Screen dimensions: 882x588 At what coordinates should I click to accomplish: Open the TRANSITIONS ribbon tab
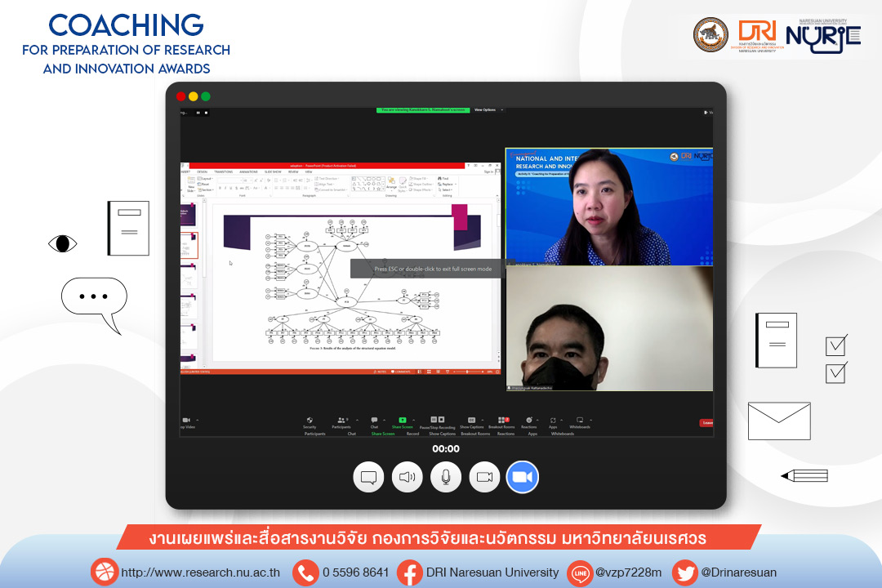coord(223,171)
